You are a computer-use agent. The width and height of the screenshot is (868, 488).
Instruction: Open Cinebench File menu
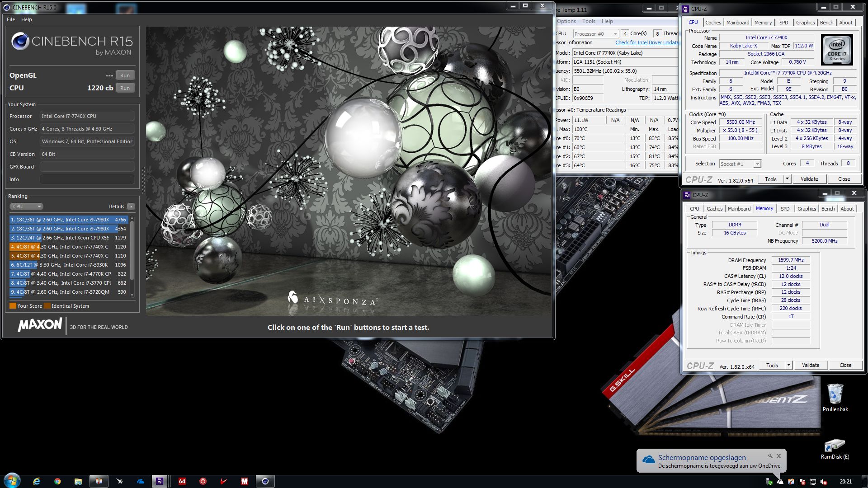point(11,19)
